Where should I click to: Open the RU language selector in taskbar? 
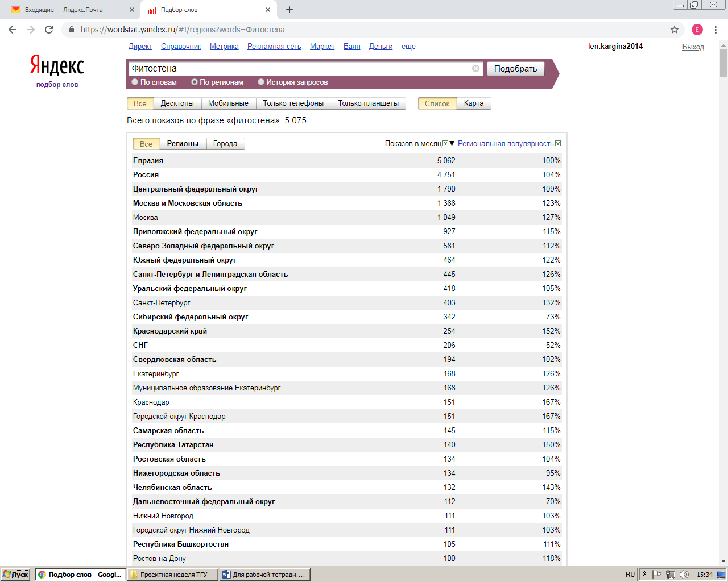(x=630, y=575)
